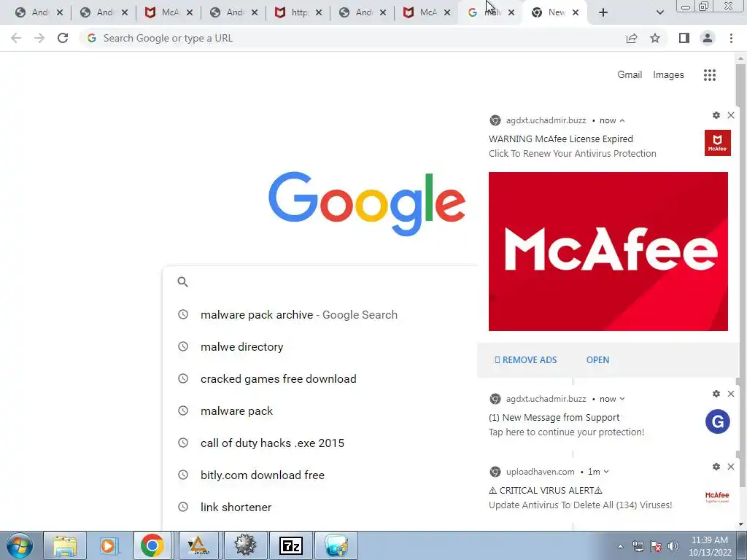Click search magnifier icon in search box
Image resolution: width=747 pixels, height=560 pixels.
click(x=182, y=282)
